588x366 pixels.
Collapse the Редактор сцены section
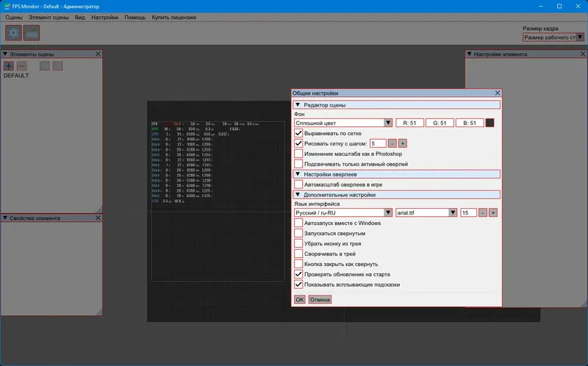(298, 106)
